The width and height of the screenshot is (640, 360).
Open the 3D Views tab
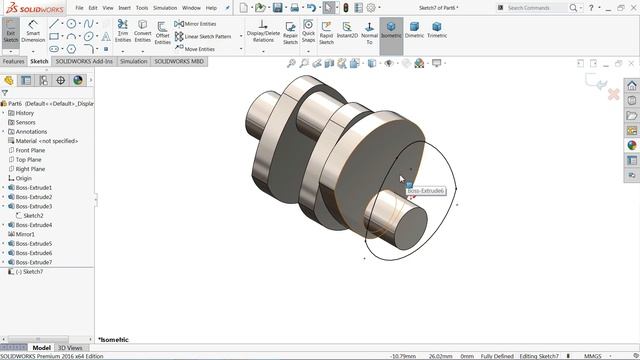70,348
